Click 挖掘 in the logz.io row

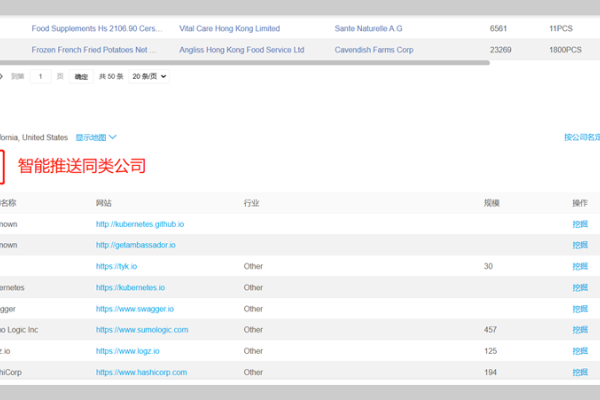click(580, 351)
